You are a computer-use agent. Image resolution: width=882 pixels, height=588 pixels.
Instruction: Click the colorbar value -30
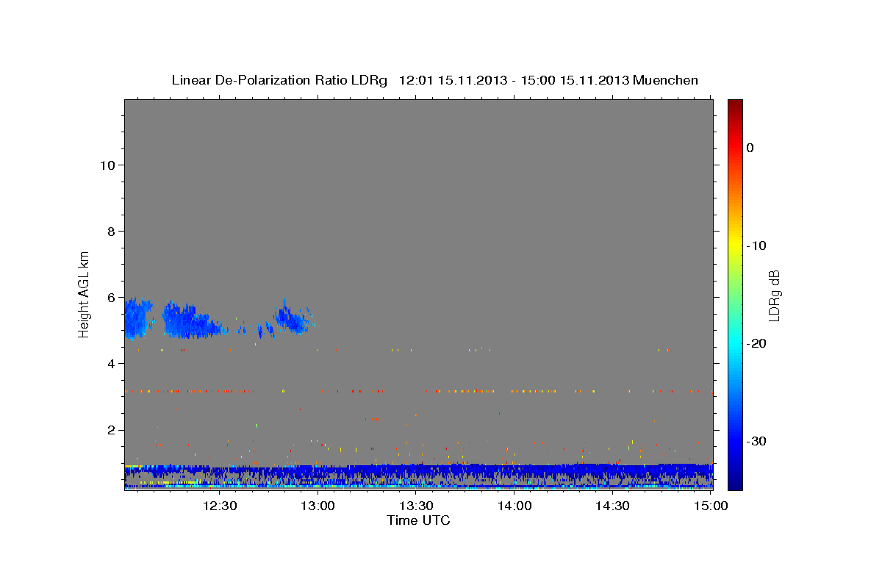pyautogui.click(x=756, y=441)
